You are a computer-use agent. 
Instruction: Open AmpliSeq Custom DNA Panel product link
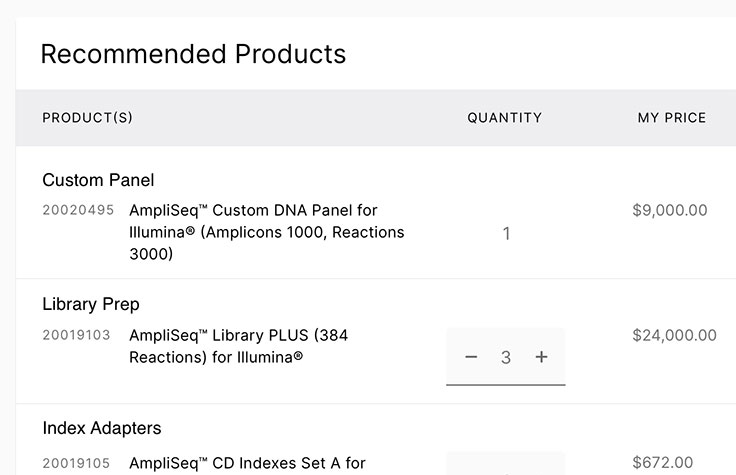267,232
